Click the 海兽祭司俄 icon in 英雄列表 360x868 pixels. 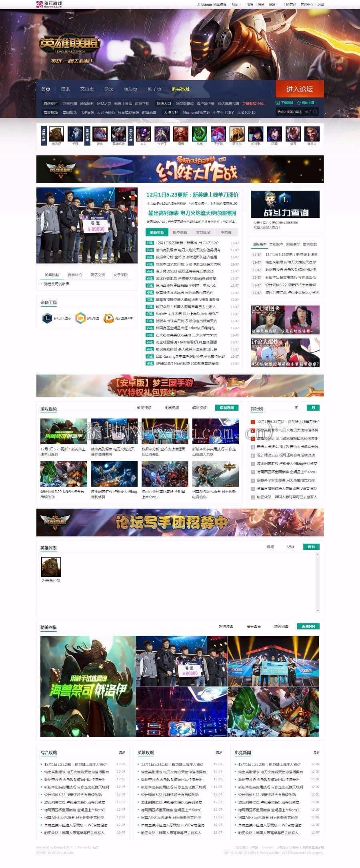[51, 566]
